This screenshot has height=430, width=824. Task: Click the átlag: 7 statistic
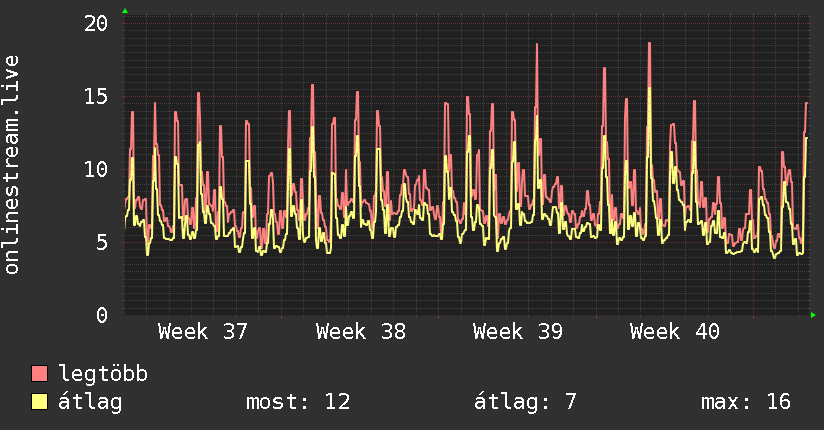coord(525,402)
